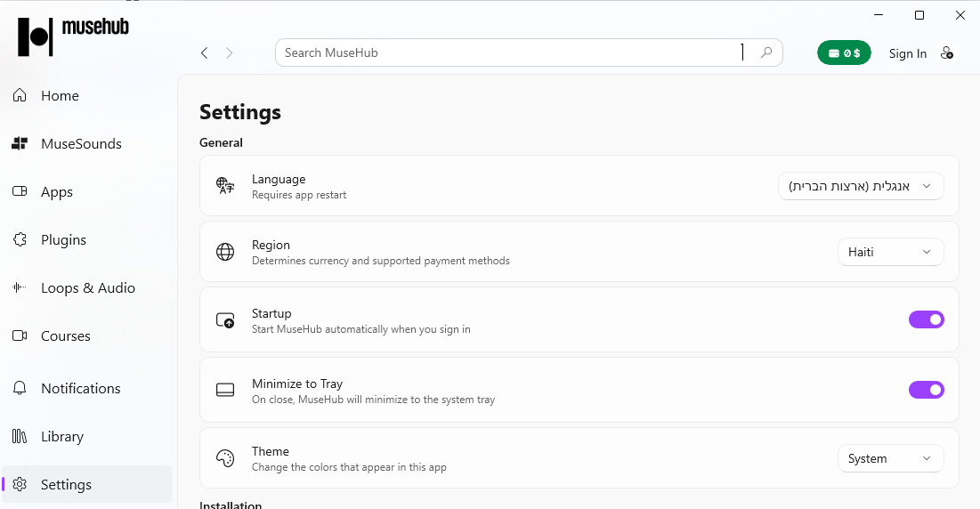The image size is (980, 509).
Task: Click 'On close, MuseHub will minimize' text
Action: 373,400
